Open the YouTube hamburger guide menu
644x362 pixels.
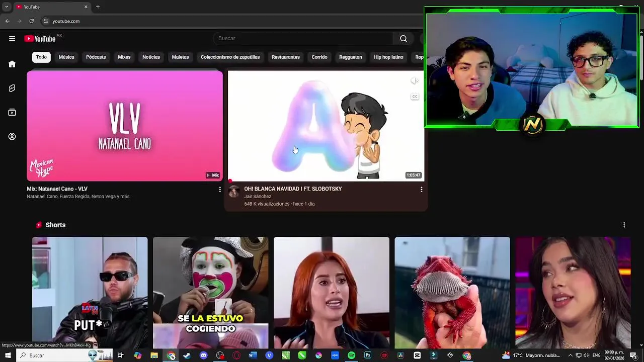pos(12,39)
